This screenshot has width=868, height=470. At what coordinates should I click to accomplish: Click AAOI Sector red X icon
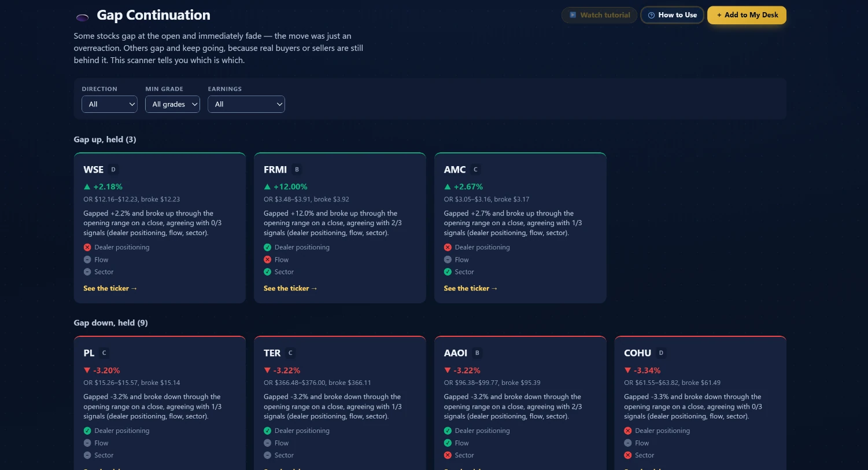tap(448, 455)
